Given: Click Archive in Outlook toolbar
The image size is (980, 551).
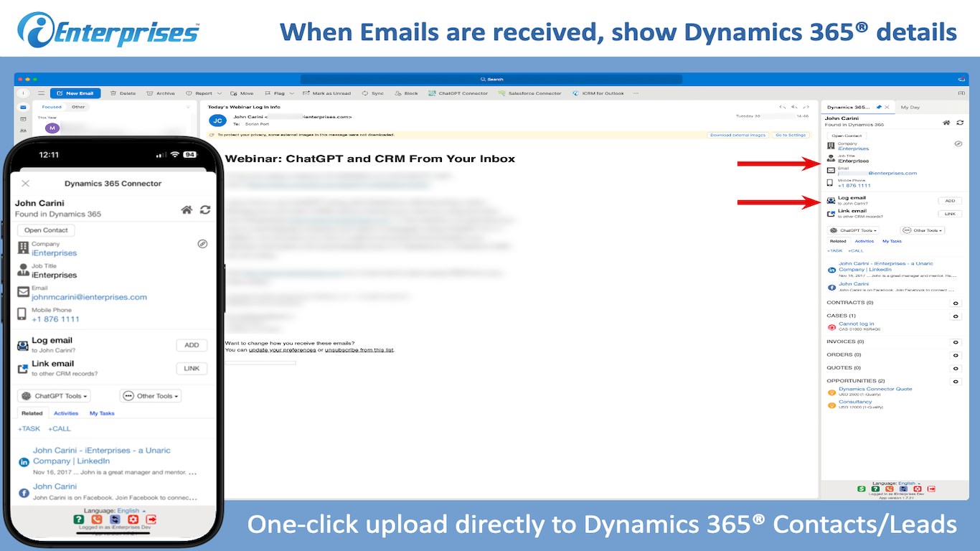Looking at the screenshot, I should [x=161, y=93].
